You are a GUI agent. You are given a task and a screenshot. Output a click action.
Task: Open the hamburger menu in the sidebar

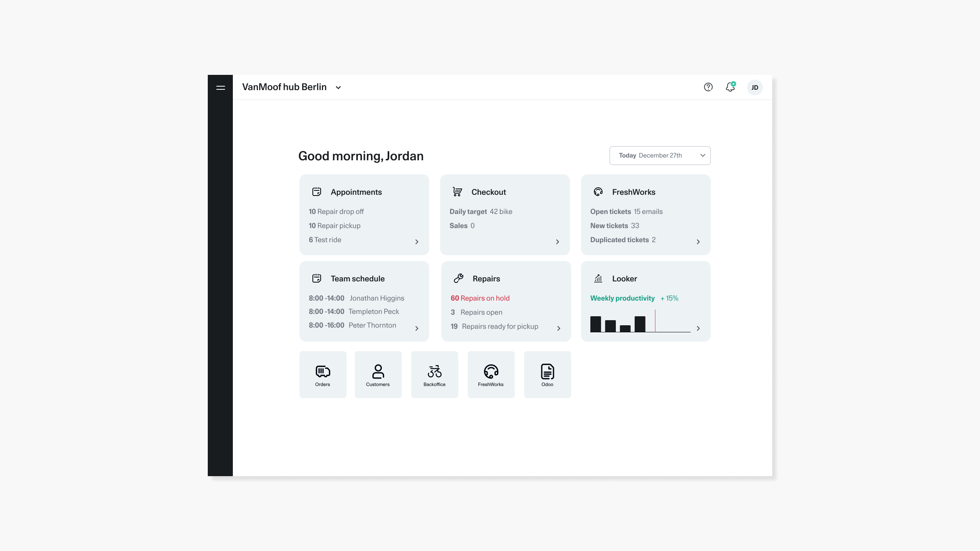[221, 87]
